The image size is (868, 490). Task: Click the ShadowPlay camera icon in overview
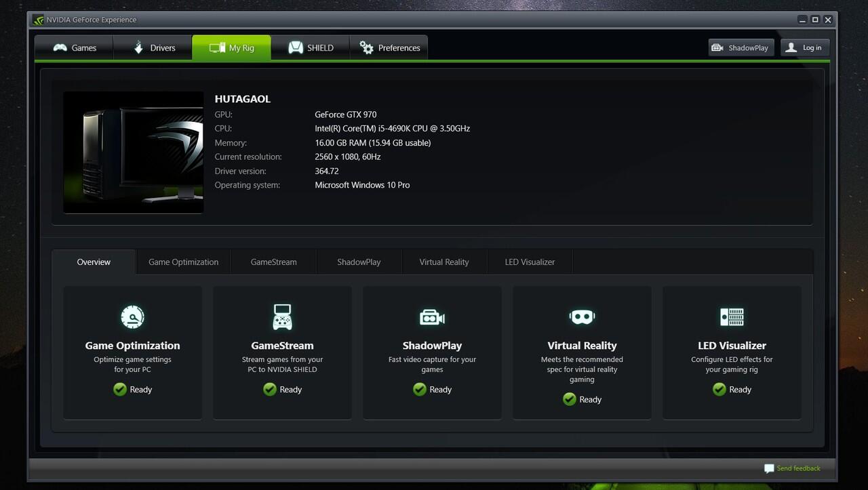point(432,317)
